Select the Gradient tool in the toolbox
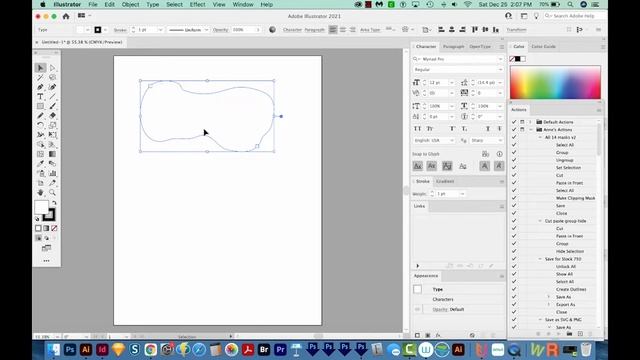The height and width of the screenshot is (360, 640). (52, 154)
